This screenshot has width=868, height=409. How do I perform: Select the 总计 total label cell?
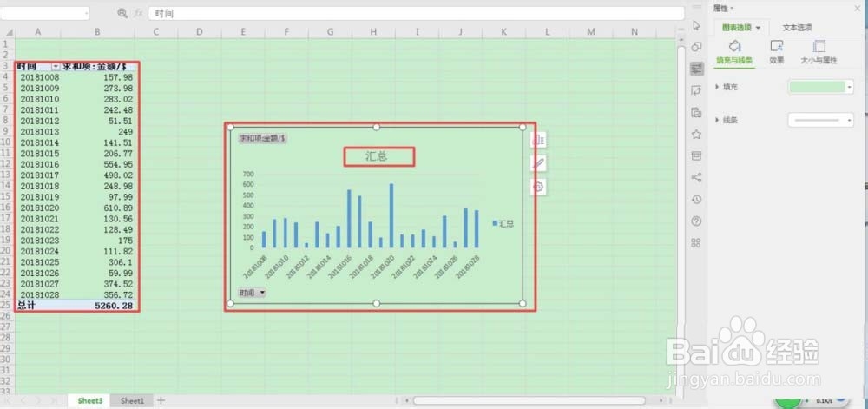[x=37, y=305]
